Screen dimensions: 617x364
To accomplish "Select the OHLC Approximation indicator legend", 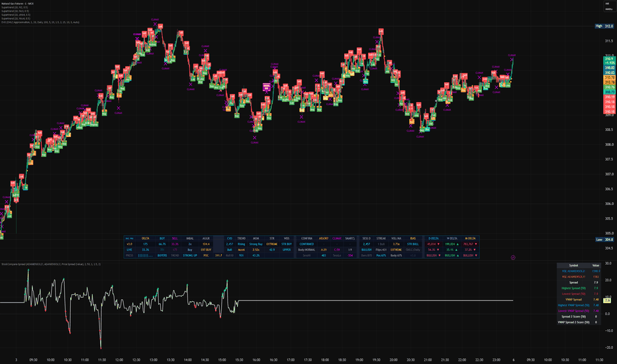I will (40, 23).
